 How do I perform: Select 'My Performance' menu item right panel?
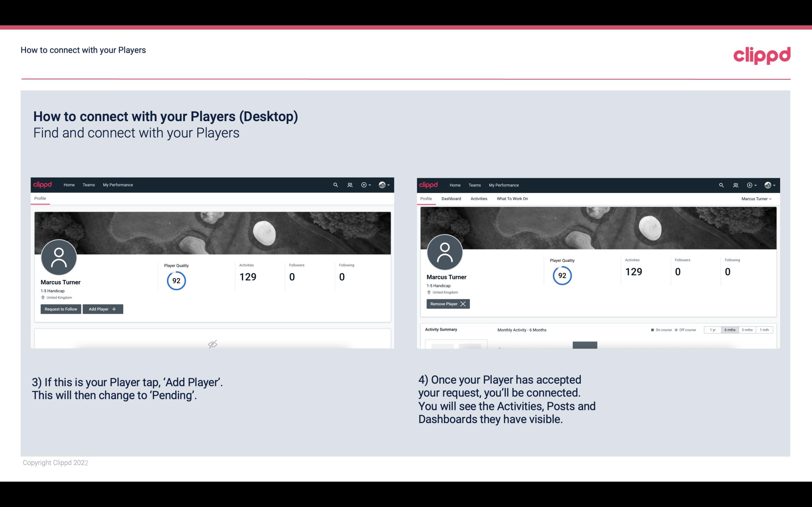click(503, 184)
